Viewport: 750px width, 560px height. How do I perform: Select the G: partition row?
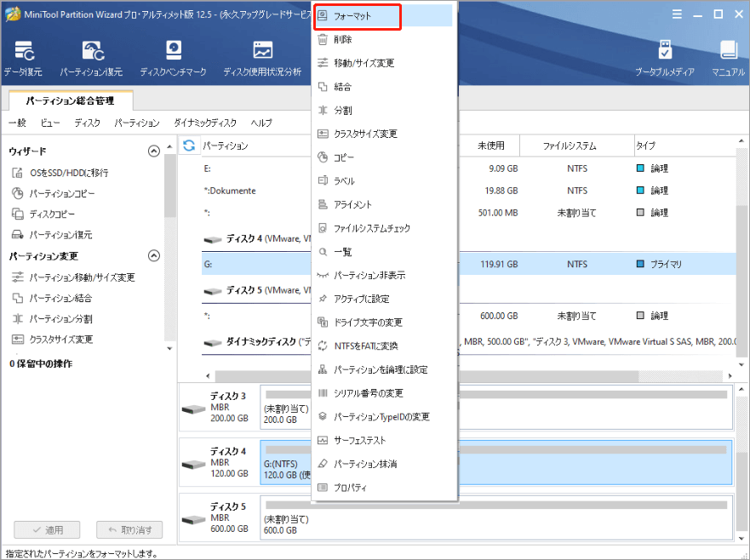coord(469,264)
